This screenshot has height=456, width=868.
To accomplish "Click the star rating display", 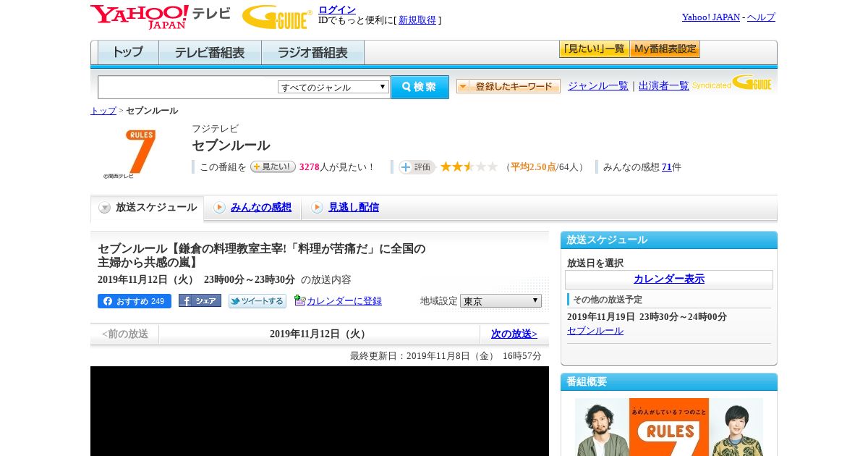I will click(469, 167).
